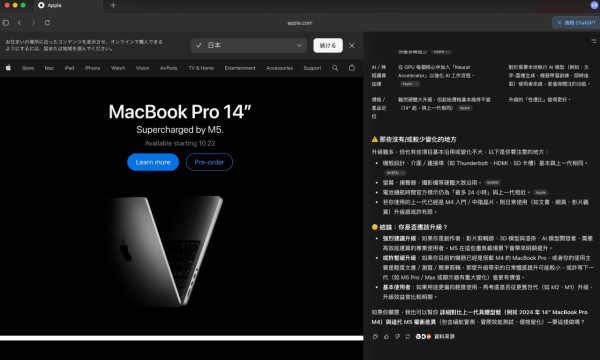Open the 資料來源 sources list
This screenshot has width=600, height=360.
pos(435,336)
